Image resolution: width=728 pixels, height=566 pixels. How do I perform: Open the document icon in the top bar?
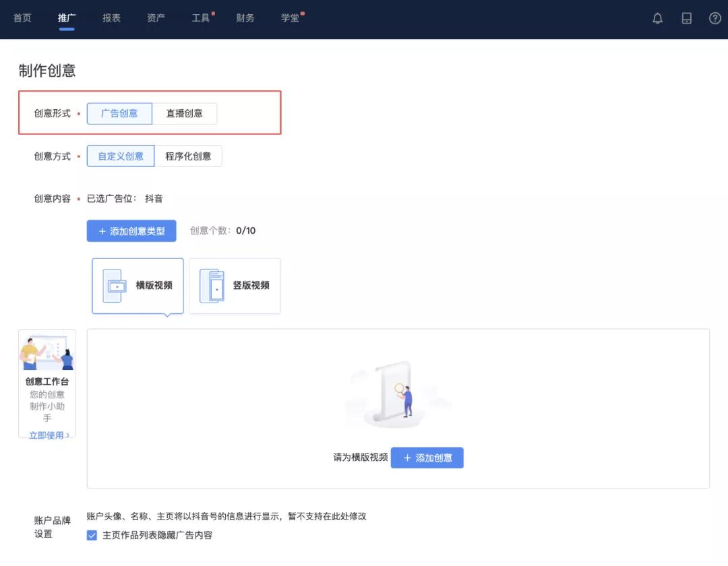[686, 19]
